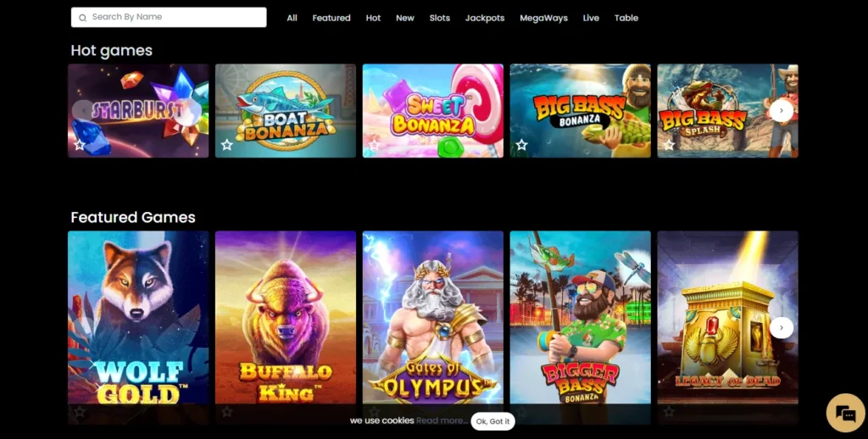Open the Buffalo King game tile
The image size is (868, 439).
(x=286, y=317)
